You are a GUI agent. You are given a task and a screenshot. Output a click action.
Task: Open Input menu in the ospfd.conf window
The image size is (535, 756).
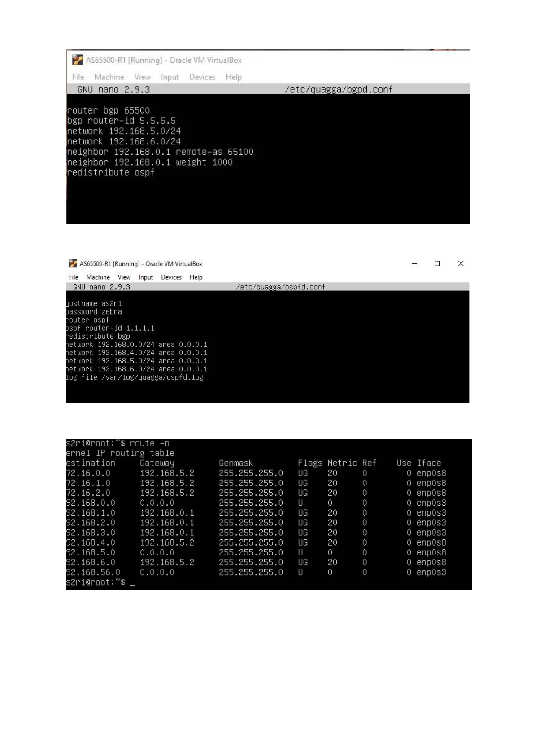tap(146, 277)
